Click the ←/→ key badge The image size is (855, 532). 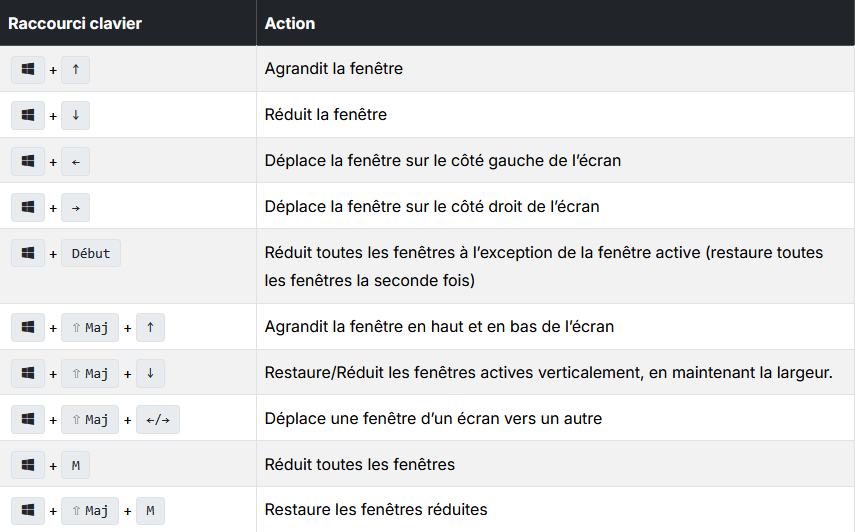click(158, 419)
